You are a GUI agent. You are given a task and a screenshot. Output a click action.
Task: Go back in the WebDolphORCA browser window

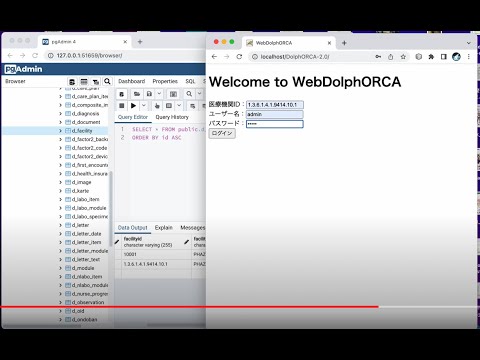(214, 57)
